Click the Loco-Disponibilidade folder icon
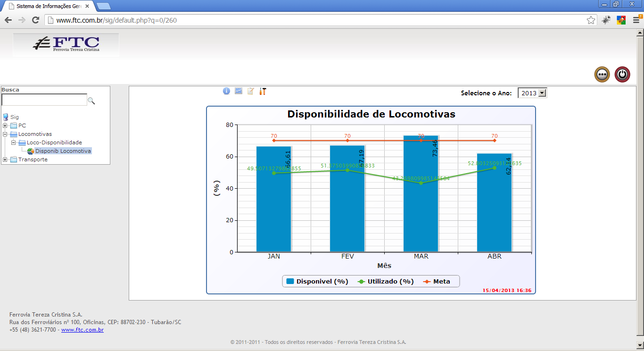Image resolution: width=644 pixels, height=351 pixels. coord(22,142)
